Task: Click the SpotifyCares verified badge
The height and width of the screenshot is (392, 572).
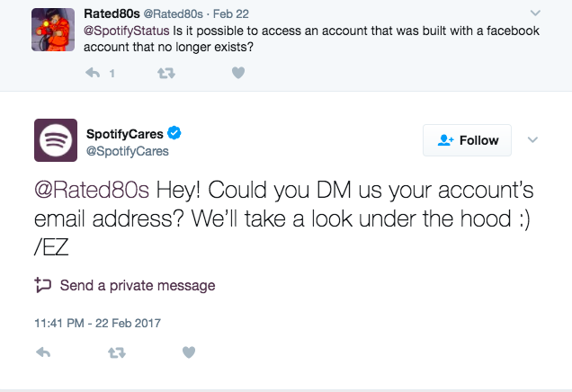Action: tap(176, 134)
